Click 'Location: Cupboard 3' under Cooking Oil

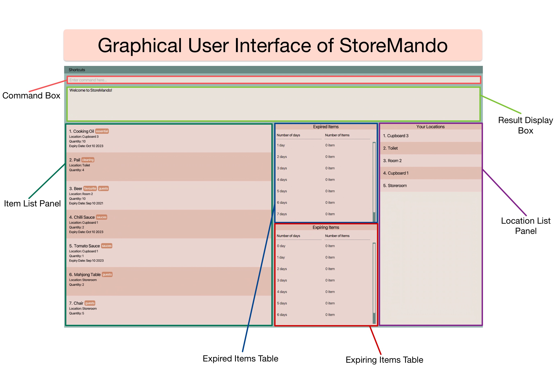point(84,137)
